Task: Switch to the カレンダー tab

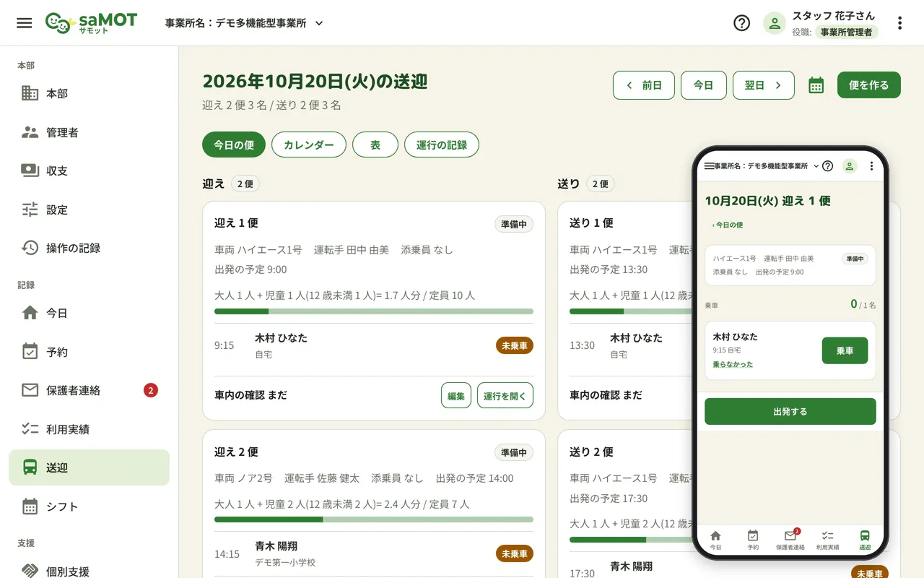Action: [x=309, y=144]
